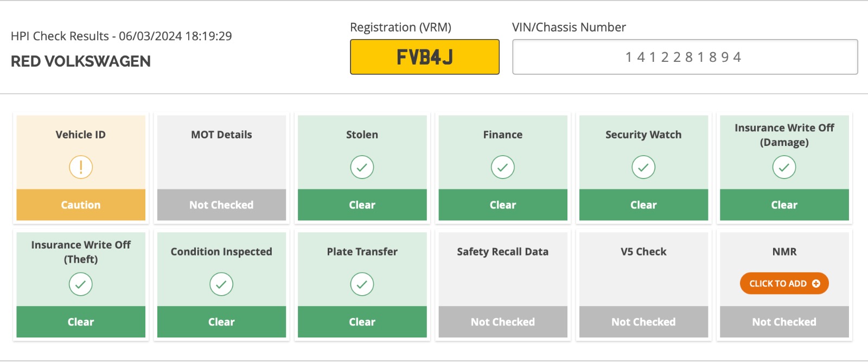Add NMR check via Click To Add button
868x363 pixels.
784,283
